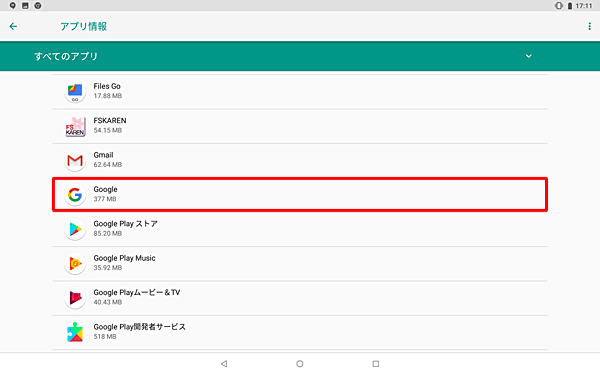Click the 377 MB size text

(105, 199)
